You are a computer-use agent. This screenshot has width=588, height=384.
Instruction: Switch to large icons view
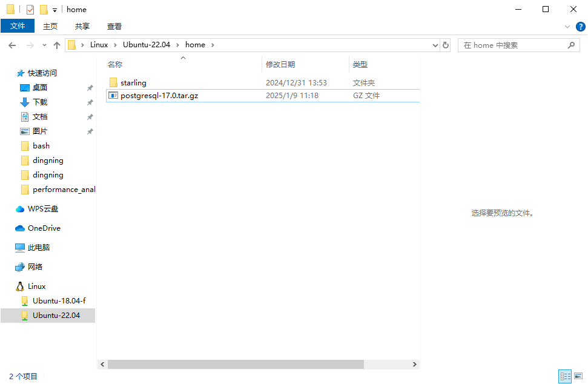pyautogui.click(x=578, y=376)
